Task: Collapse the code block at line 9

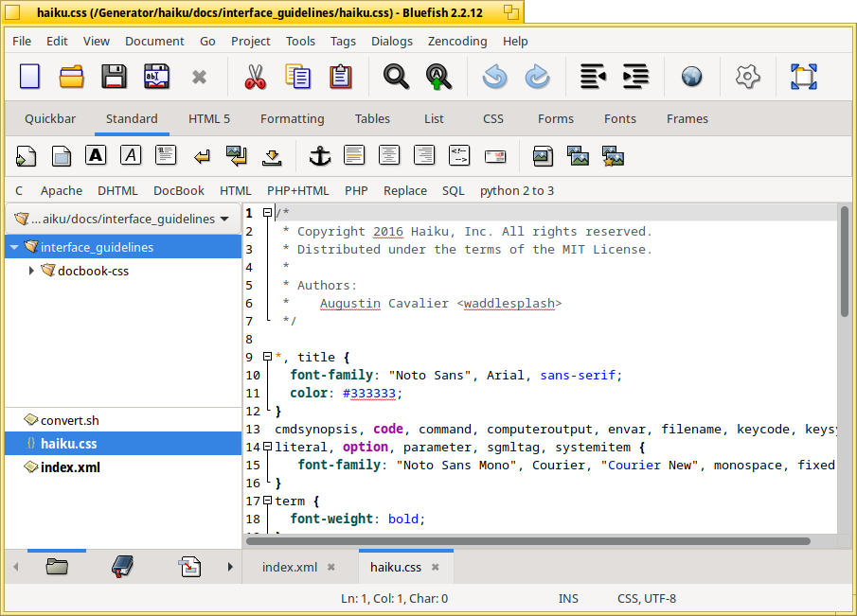Action: (267, 357)
